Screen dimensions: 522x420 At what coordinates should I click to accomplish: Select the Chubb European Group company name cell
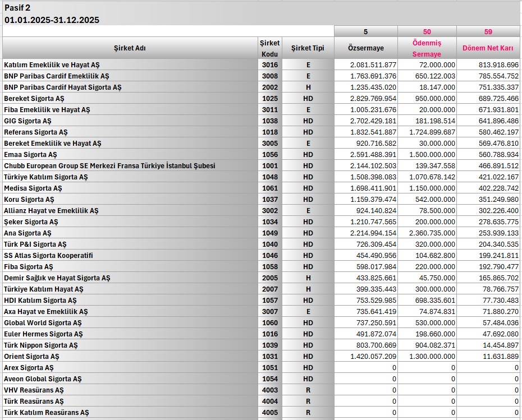click(109, 166)
